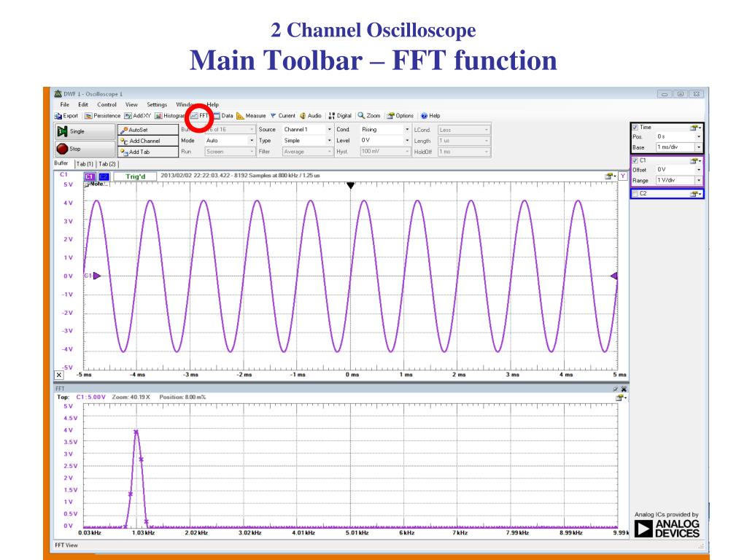Open the Options toolbar item
Image resolution: width=747 pixels, height=560 pixels.
(x=400, y=116)
